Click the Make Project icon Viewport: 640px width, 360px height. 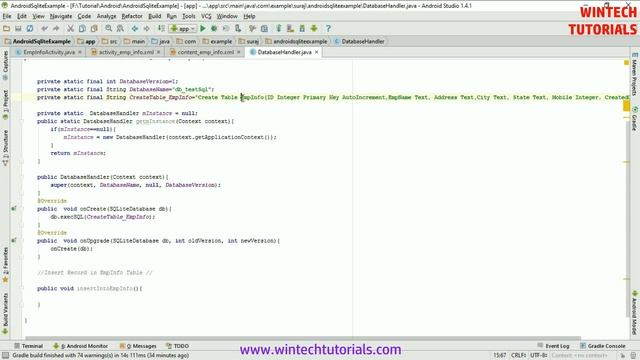(161, 29)
